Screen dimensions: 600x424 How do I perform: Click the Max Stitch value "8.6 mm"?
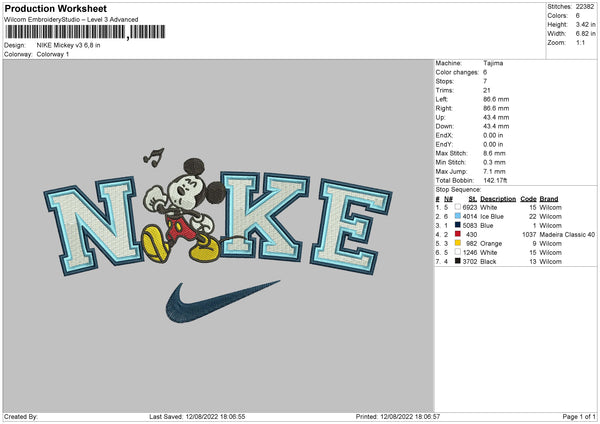point(494,153)
